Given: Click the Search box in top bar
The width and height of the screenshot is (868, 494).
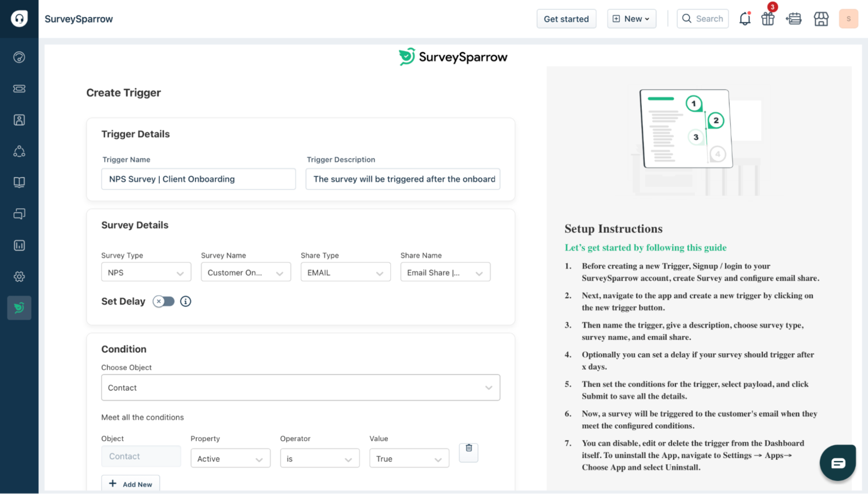Looking at the screenshot, I should pyautogui.click(x=702, y=19).
